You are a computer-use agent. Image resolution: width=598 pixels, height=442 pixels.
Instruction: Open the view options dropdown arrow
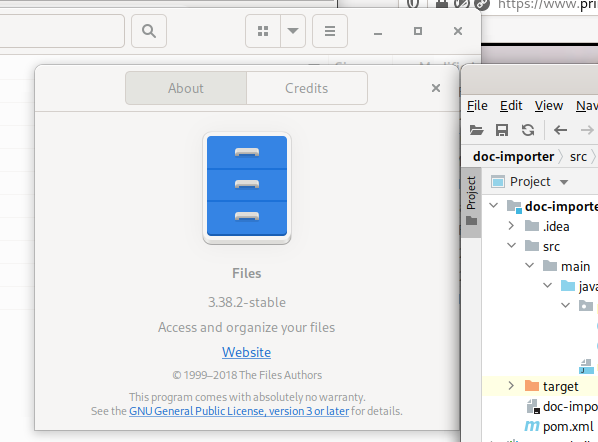pyautogui.click(x=293, y=31)
